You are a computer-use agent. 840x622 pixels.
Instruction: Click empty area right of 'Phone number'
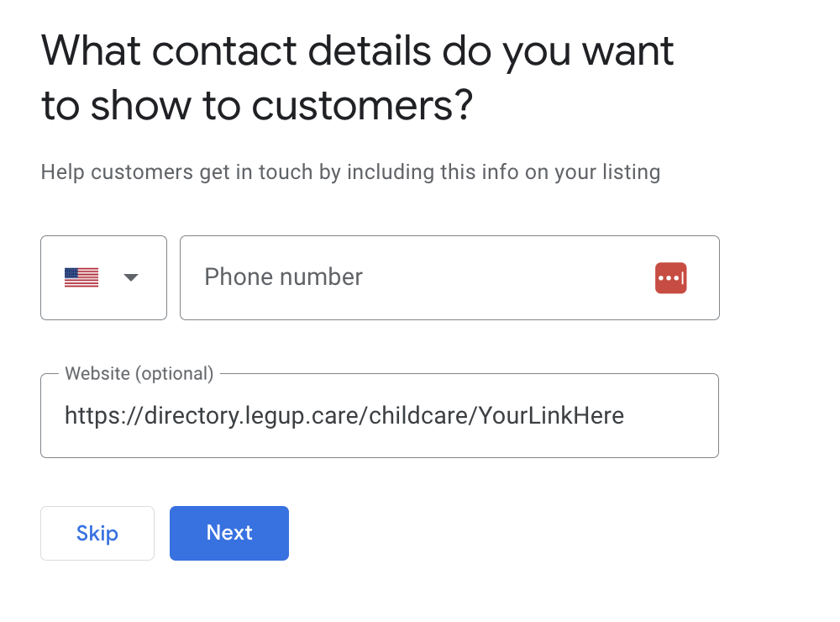point(504,277)
